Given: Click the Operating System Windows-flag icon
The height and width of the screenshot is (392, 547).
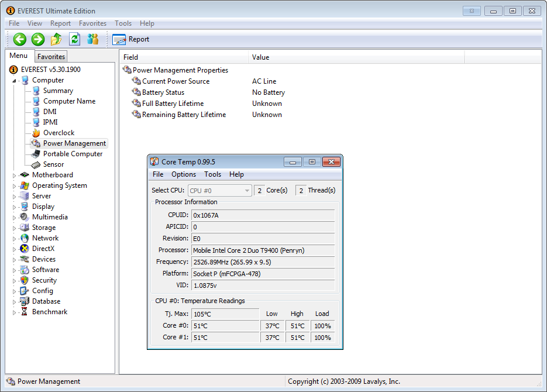Looking at the screenshot, I should click(x=25, y=185).
